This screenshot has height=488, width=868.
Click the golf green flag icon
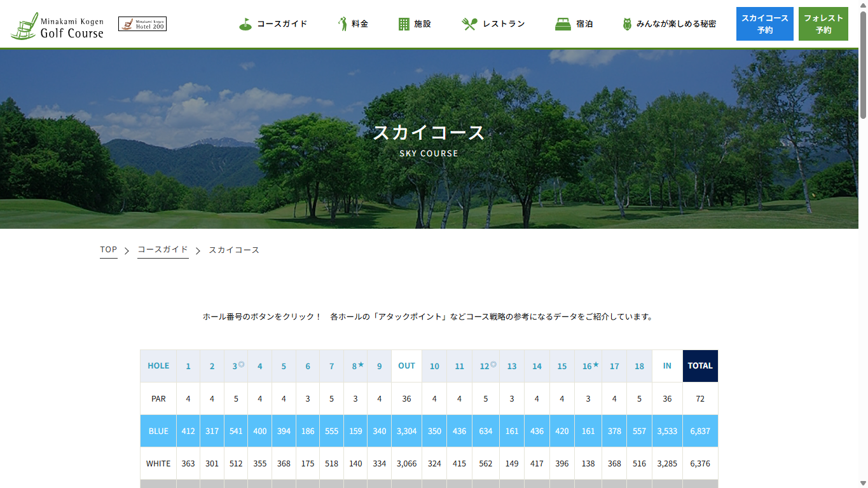245,24
